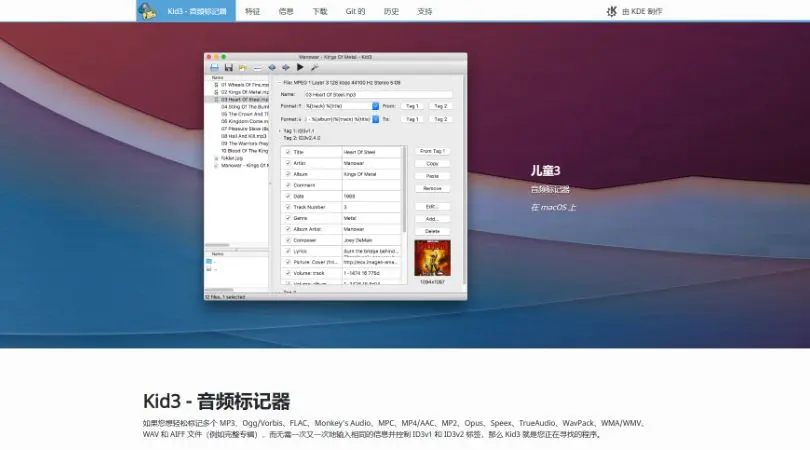
Task: Open the 下载 (Download) nav item
Action: click(320, 11)
